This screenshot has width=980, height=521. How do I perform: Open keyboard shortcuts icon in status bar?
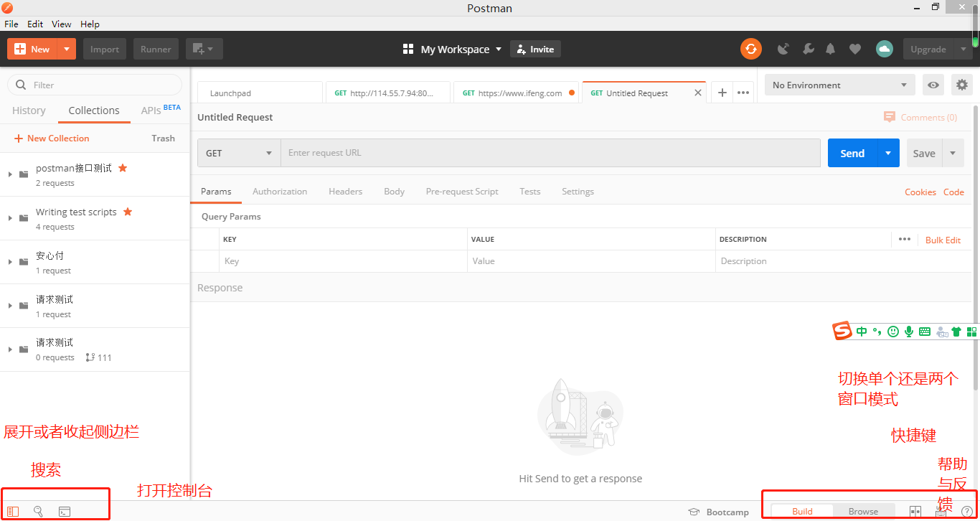coord(941,512)
